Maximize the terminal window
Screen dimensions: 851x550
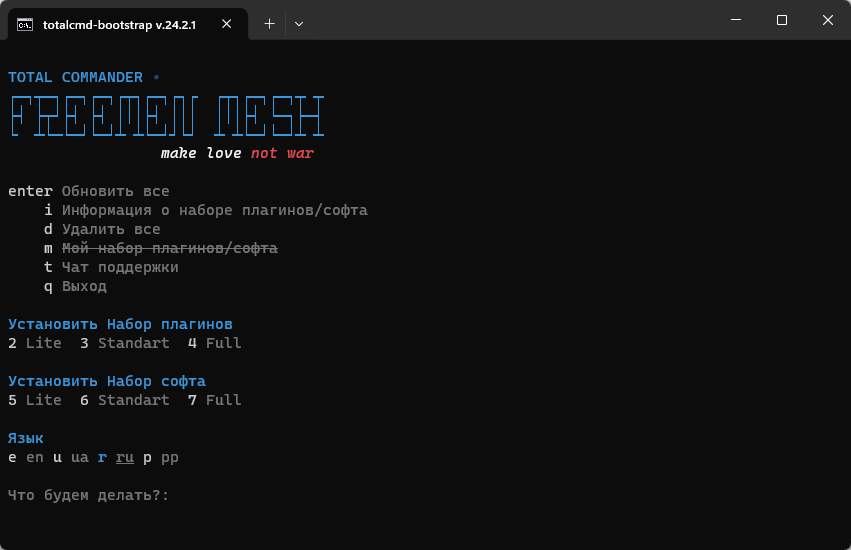tap(782, 20)
